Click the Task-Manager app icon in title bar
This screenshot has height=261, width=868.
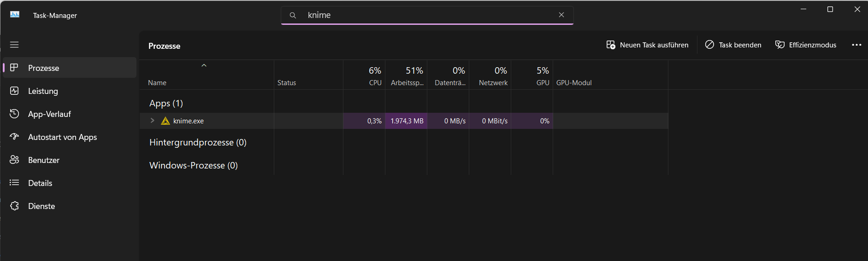click(15, 15)
